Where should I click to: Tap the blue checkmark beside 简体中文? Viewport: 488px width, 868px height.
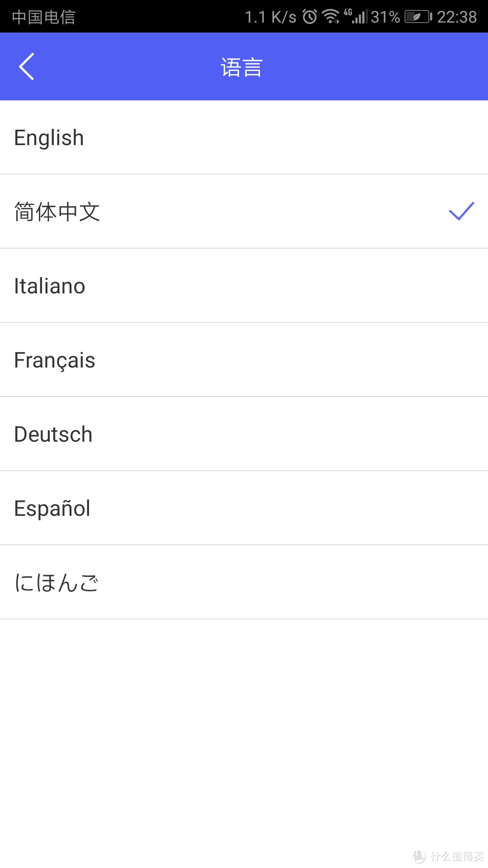point(461,211)
